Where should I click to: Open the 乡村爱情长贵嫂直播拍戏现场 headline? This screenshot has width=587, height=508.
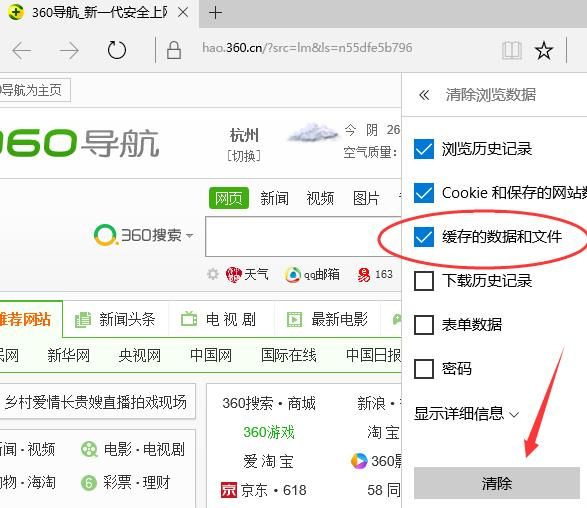coord(96,402)
